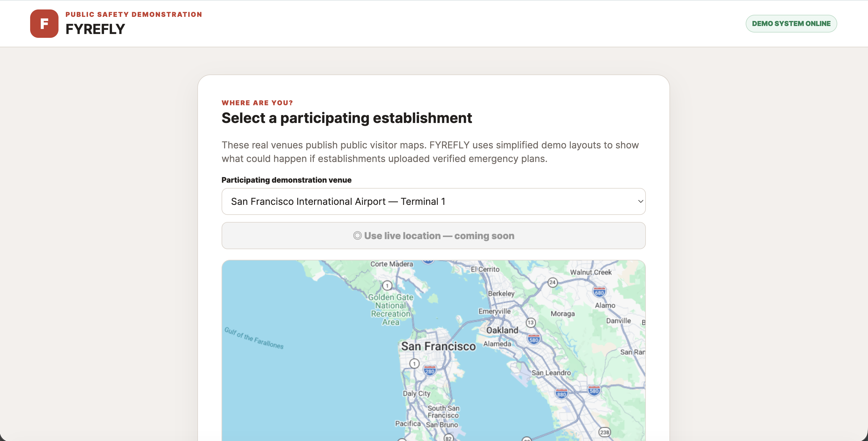The width and height of the screenshot is (868, 441).
Task: Click the Route 13 shield near Oakland
Action: pyautogui.click(x=530, y=322)
